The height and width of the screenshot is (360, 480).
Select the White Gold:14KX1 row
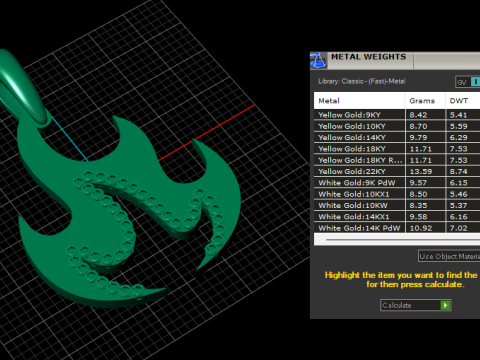click(x=397, y=217)
